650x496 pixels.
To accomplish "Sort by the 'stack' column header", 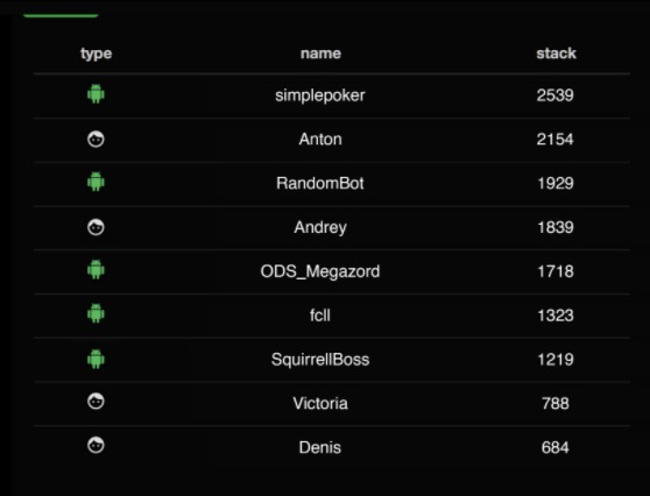I will 555,53.
